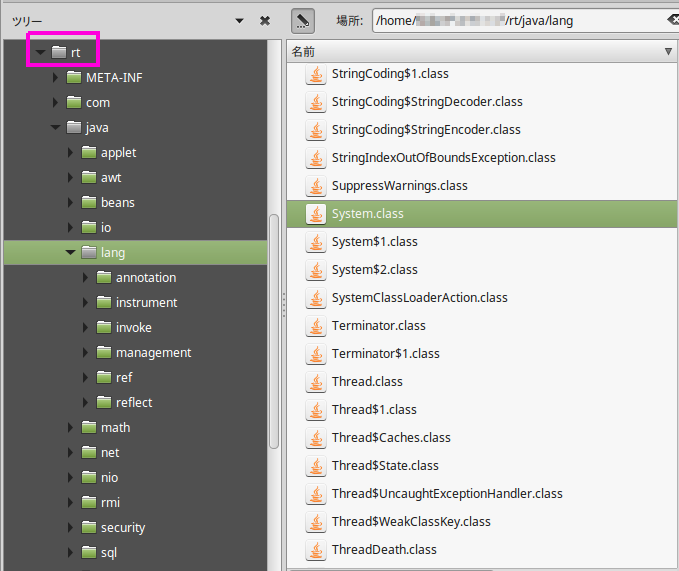
Task: Select the math folder in tree
Action: pos(115,428)
